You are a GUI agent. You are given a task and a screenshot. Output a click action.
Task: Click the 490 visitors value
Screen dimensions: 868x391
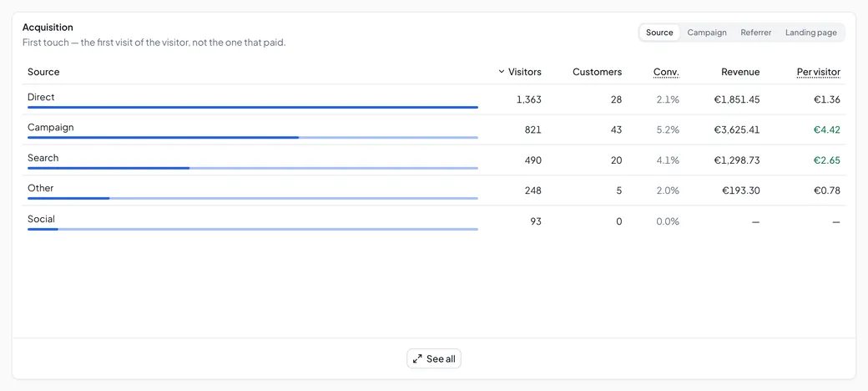tap(533, 160)
